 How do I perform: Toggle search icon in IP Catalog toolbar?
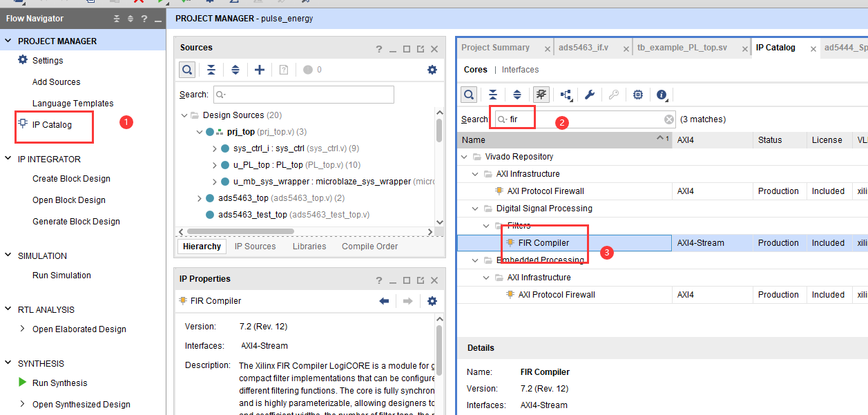pyautogui.click(x=469, y=95)
